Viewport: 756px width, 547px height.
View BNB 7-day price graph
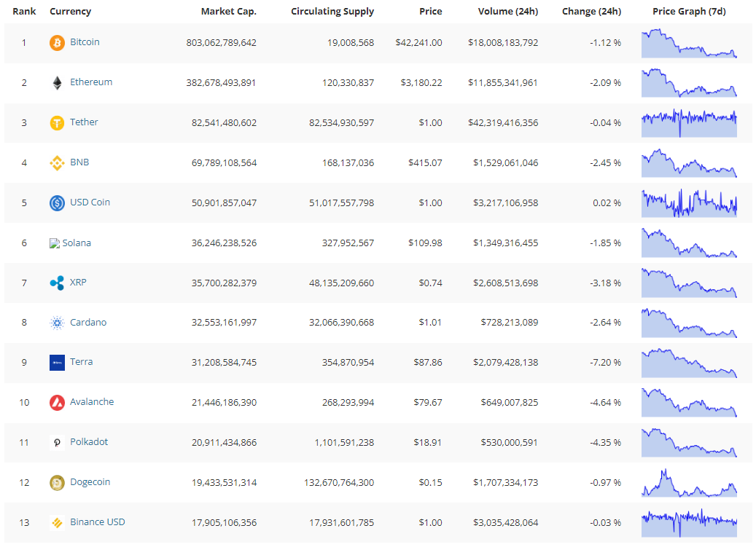point(689,163)
